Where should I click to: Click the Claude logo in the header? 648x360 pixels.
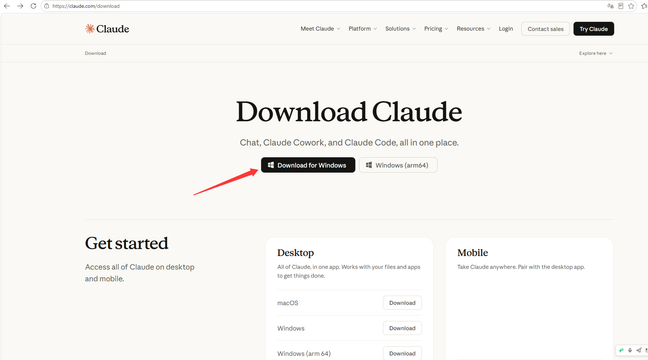pyautogui.click(x=107, y=29)
